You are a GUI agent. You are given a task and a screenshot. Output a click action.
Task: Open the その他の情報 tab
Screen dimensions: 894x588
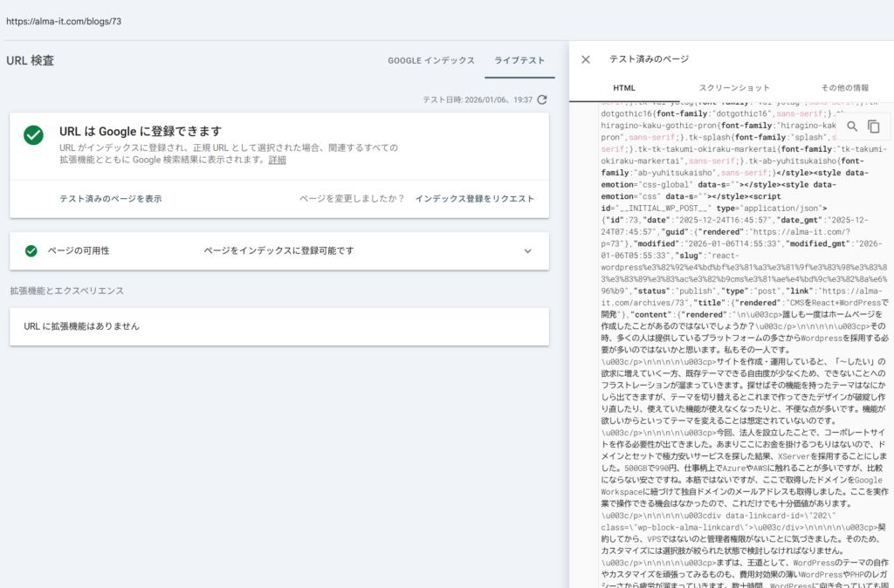[x=844, y=88]
